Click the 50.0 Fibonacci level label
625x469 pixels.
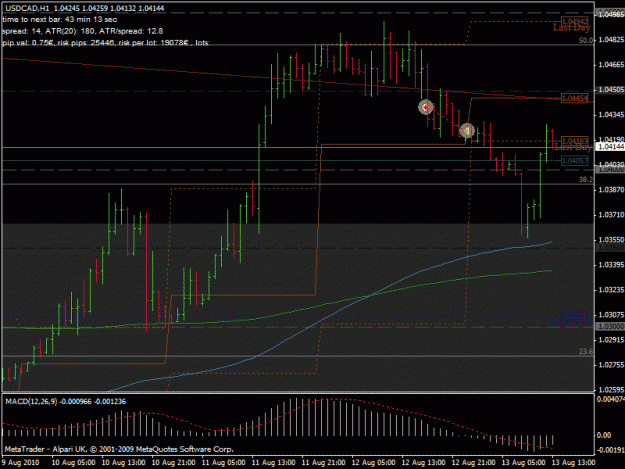(586, 40)
